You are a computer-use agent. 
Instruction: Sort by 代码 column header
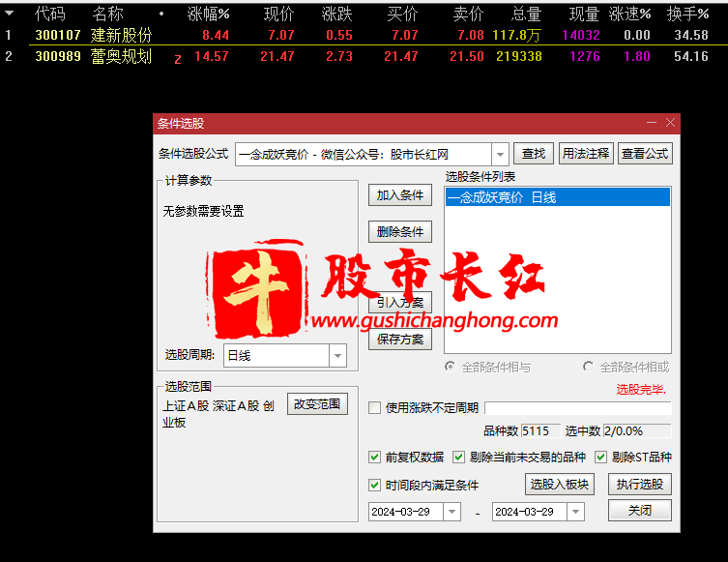50,14
